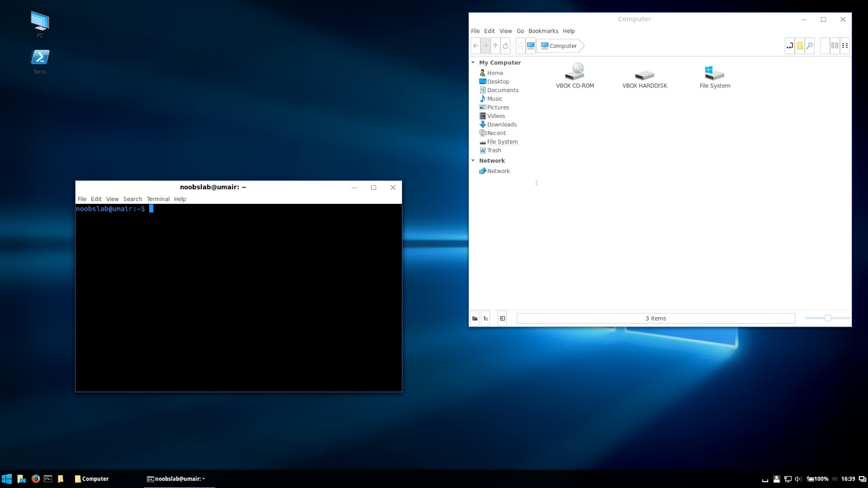
Task: Open the Computer breadcrumb dropdown in path bar
Action: coord(559,46)
